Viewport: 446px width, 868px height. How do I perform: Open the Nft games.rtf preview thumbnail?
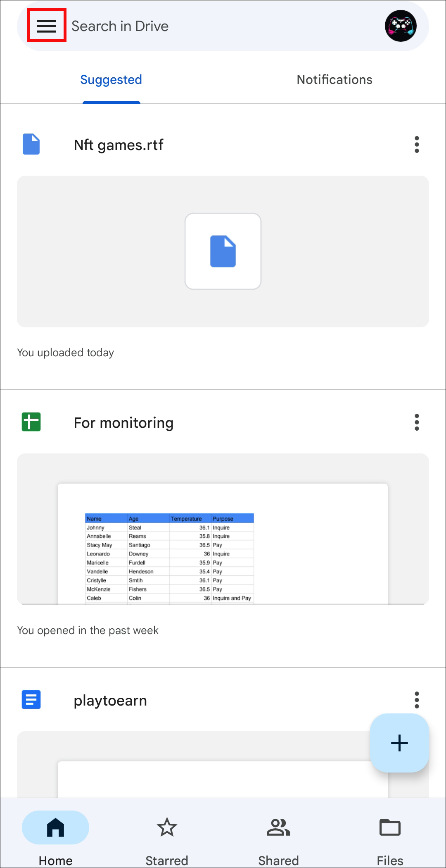tap(223, 251)
